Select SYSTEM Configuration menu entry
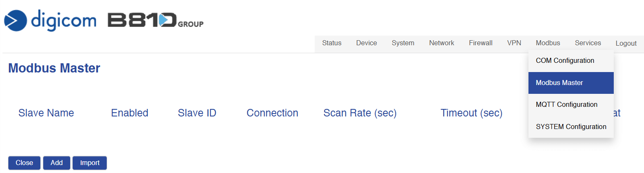This screenshot has width=644, height=173. pyautogui.click(x=571, y=127)
